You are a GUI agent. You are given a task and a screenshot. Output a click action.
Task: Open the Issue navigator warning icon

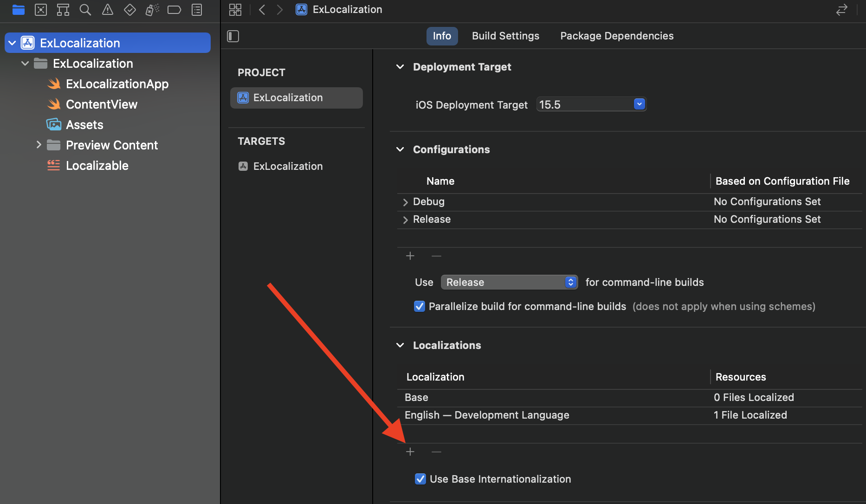(x=108, y=10)
